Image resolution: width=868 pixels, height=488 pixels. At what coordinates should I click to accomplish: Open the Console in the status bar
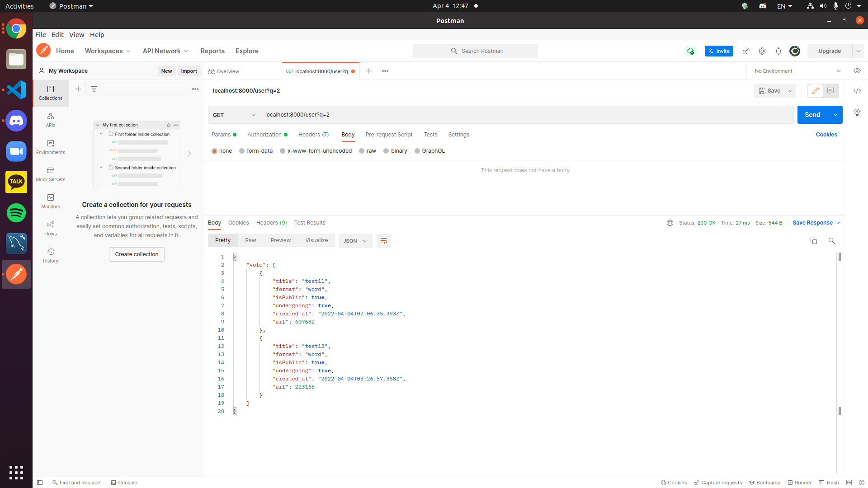(x=124, y=483)
